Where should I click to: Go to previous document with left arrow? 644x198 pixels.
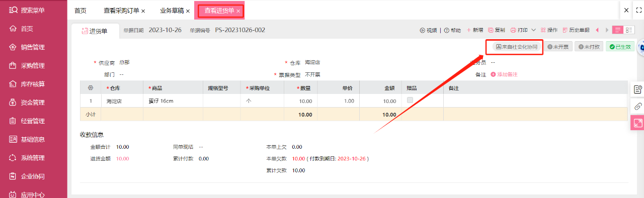pos(597,30)
